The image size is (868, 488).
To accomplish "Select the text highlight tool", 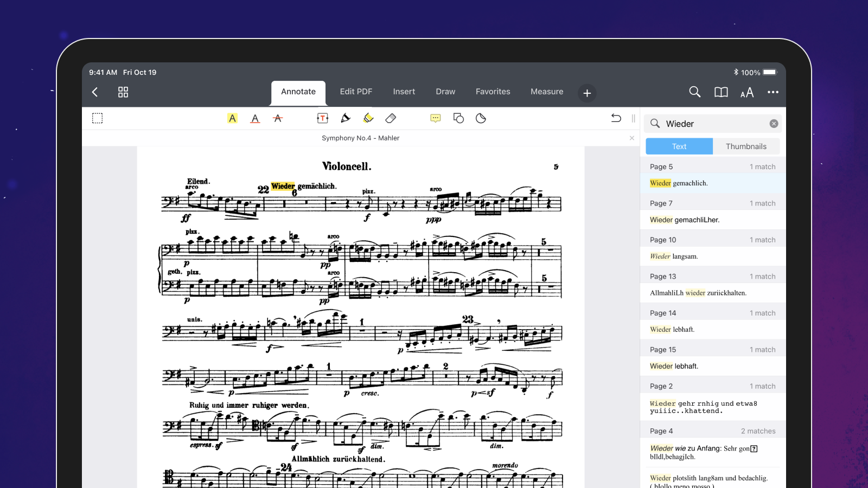I will pyautogui.click(x=232, y=118).
